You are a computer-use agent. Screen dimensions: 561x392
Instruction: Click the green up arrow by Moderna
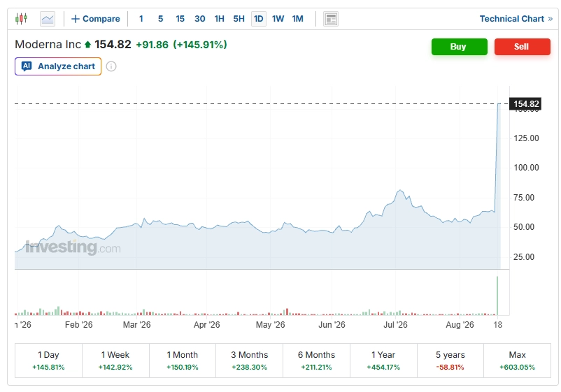(x=87, y=45)
